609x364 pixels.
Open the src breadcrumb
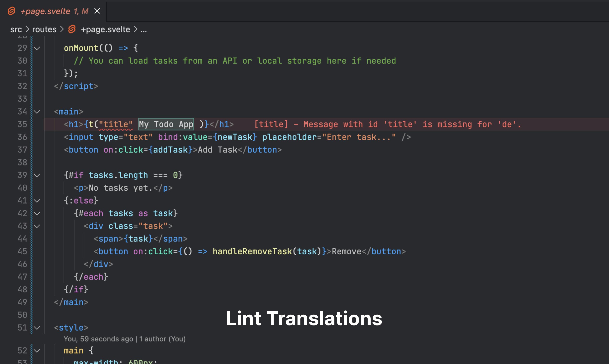(16, 29)
